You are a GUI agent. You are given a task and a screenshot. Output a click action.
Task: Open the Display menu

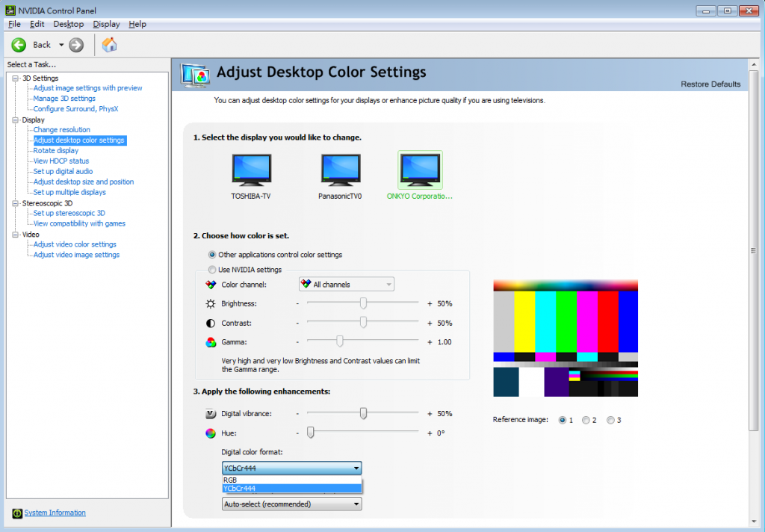pyautogui.click(x=106, y=24)
